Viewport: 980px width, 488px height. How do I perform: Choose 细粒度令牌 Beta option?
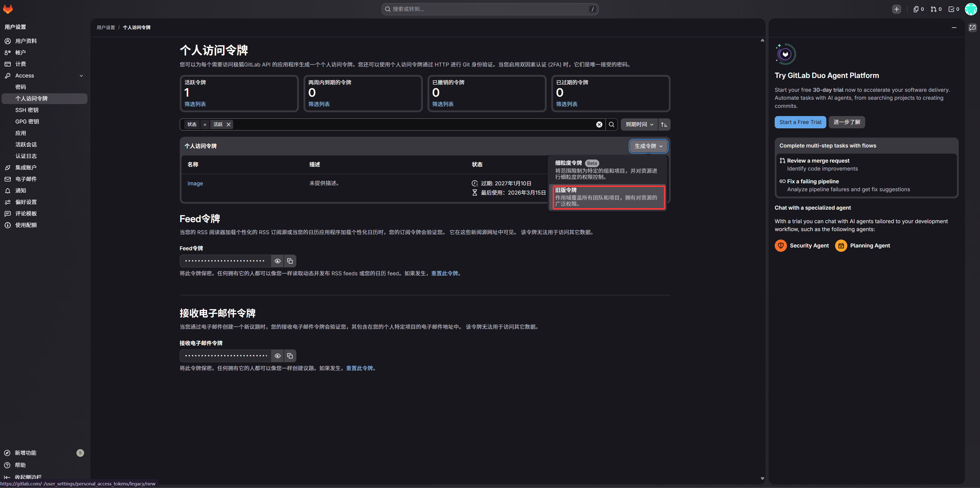pyautogui.click(x=607, y=170)
